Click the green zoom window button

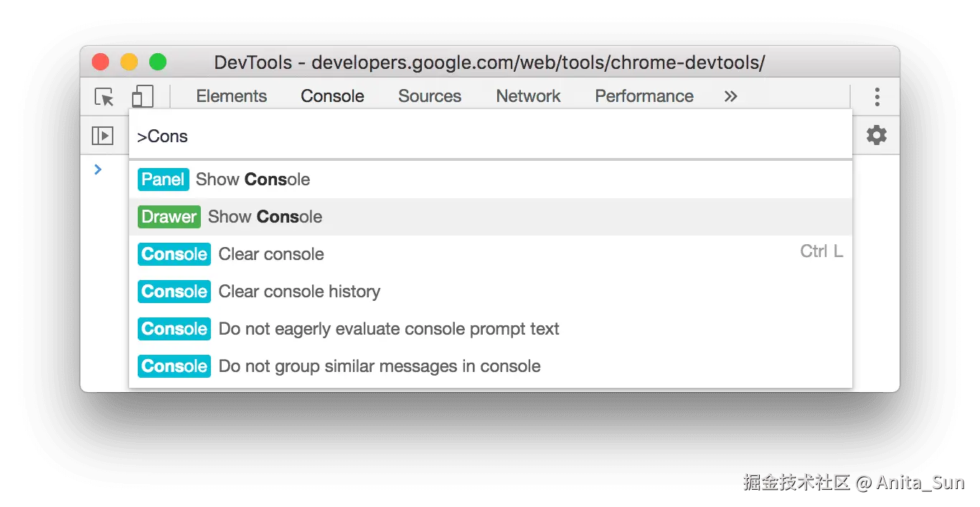click(158, 62)
